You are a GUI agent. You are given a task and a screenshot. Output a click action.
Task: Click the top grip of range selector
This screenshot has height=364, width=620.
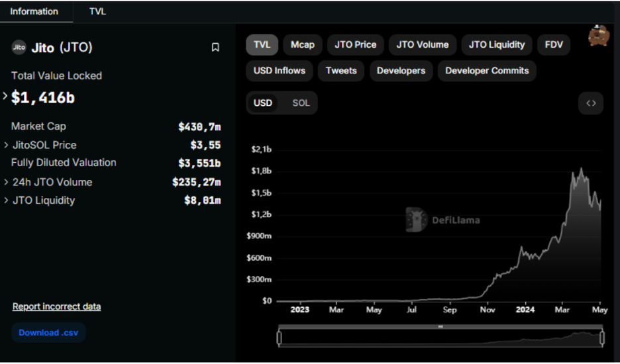tap(440, 327)
